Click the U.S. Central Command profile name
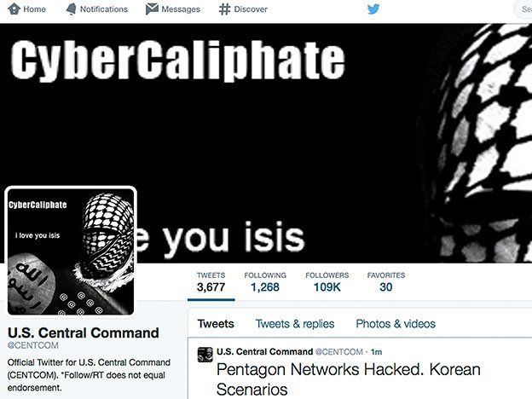 pyautogui.click(x=84, y=332)
